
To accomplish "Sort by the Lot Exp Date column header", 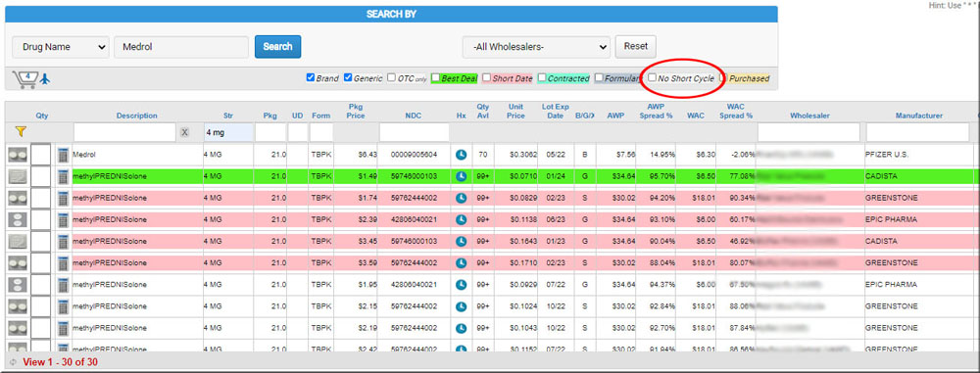I will tap(556, 112).
